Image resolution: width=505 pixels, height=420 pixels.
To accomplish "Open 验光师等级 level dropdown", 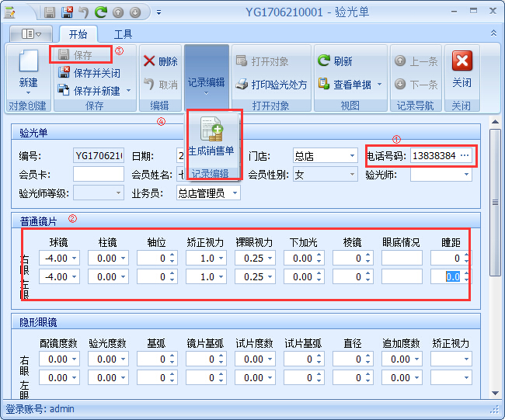I will point(119,193).
